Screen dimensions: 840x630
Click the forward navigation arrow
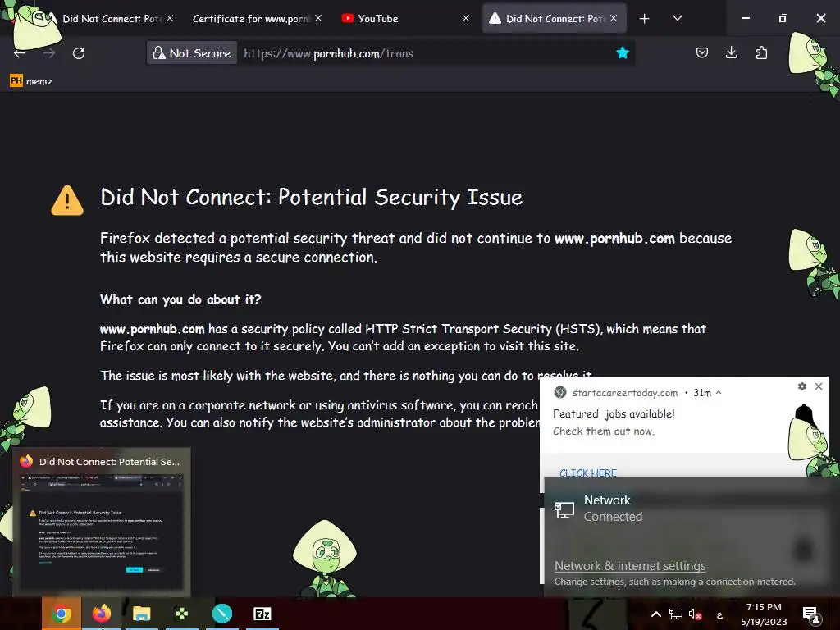tap(49, 53)
